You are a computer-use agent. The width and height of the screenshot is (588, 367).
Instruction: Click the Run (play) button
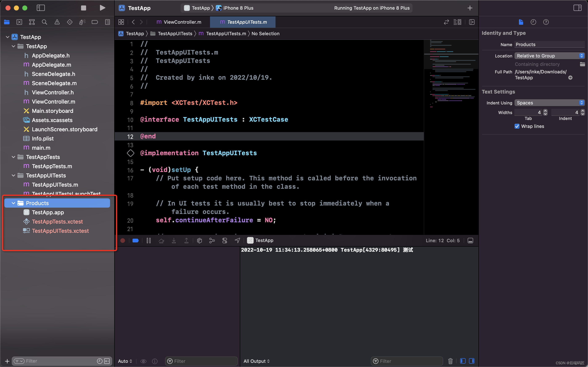coord(102,8)
